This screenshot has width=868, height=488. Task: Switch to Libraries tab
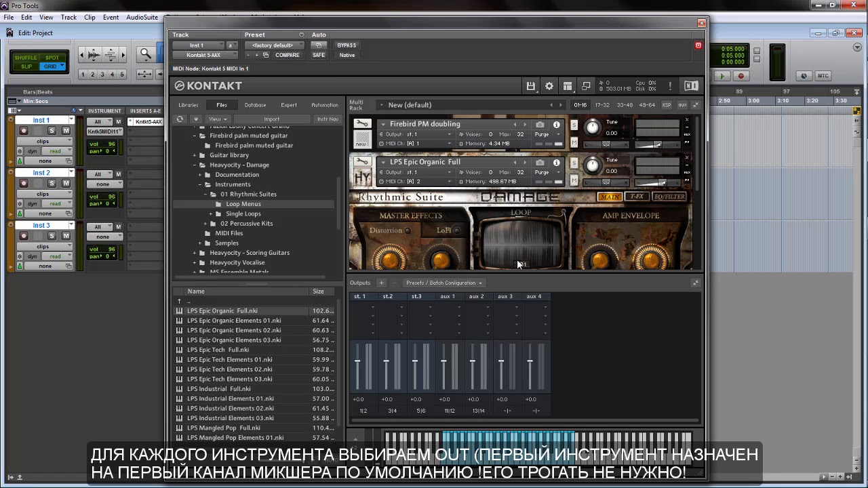coord(188,105)
